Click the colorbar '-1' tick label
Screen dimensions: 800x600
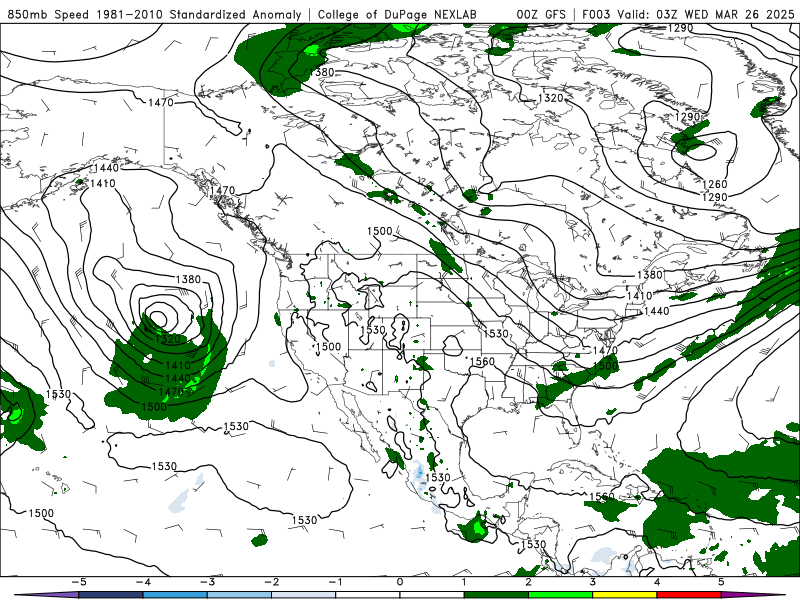[335, 582]
